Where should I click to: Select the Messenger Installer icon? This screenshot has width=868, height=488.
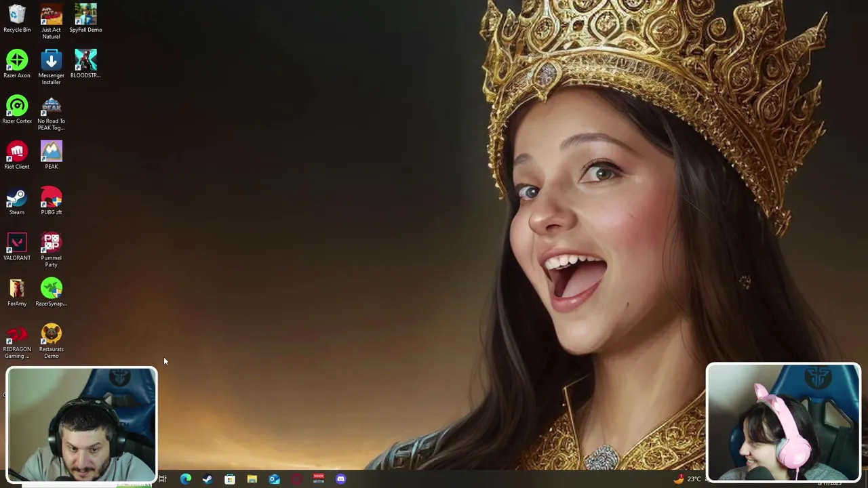pos(51,67)
